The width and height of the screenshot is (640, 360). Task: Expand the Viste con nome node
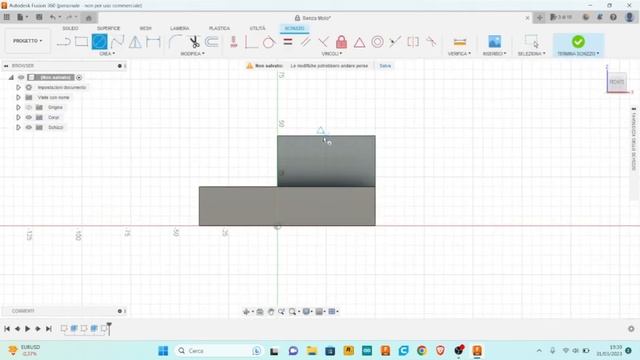(x=18, y=97)
